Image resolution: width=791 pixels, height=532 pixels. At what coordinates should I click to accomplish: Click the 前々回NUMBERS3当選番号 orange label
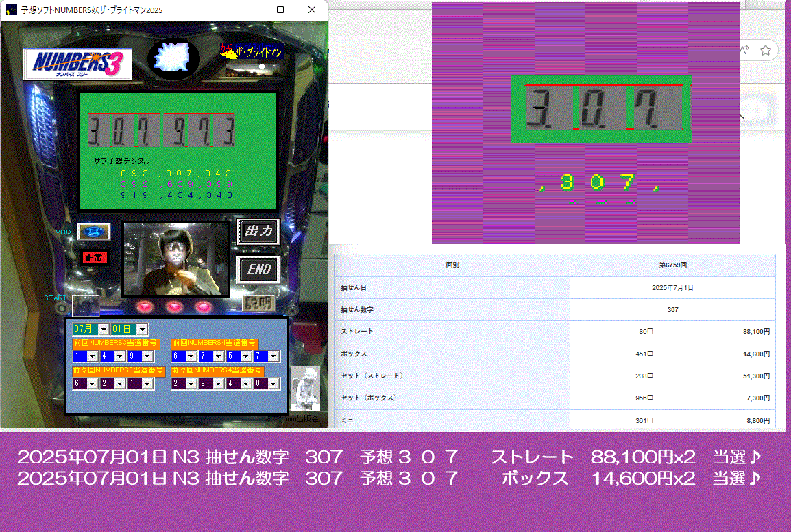point(119,370)
